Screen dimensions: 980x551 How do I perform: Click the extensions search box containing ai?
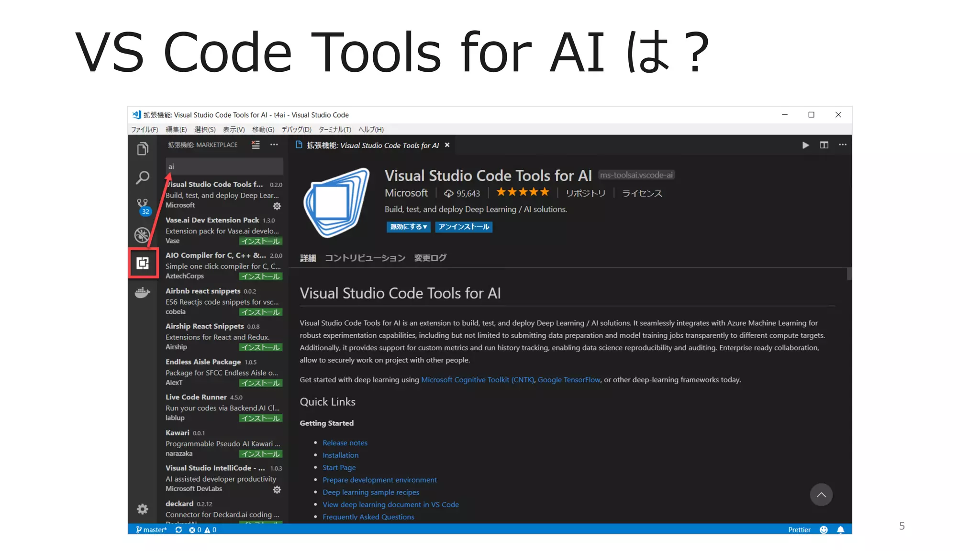point(224,166)
